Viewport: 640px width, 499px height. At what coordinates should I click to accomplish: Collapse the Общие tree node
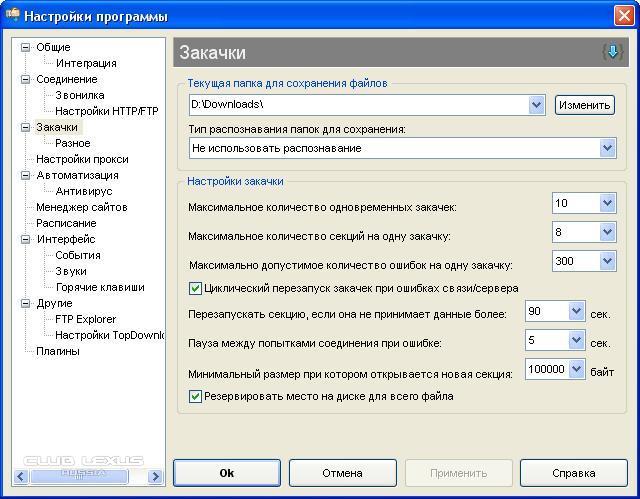coord(26,47)
